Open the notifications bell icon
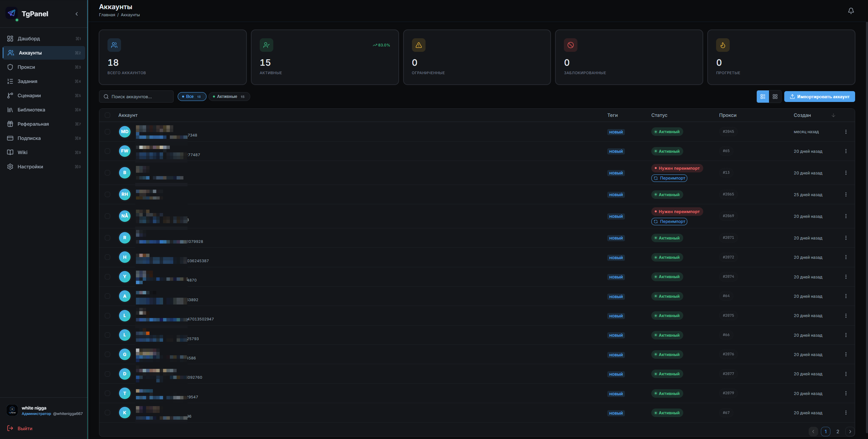 (x=851, y=11)
